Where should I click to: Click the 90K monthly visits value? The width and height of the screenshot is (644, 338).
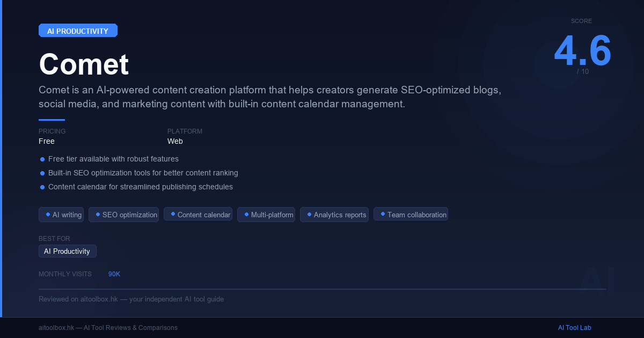tap(114, 274)
